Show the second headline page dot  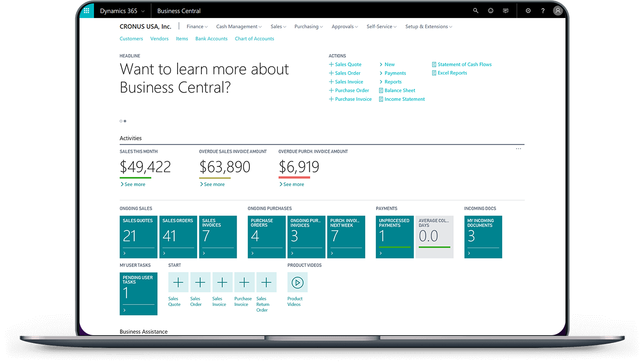tap(125, 121)
